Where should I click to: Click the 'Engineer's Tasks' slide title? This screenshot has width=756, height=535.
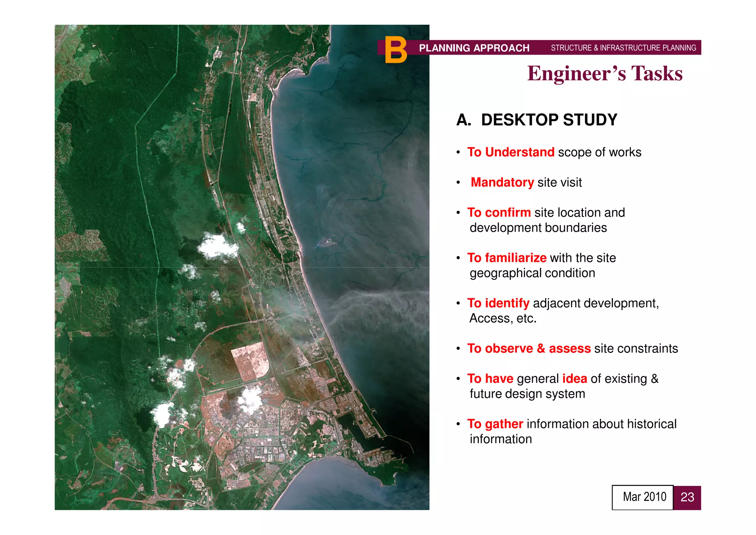click(605, 73)
